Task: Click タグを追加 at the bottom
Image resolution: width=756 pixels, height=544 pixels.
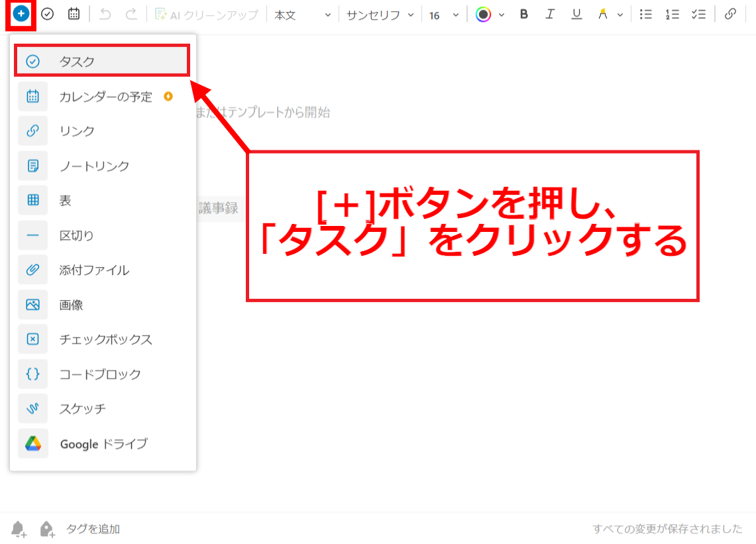Action: [93, 529]
